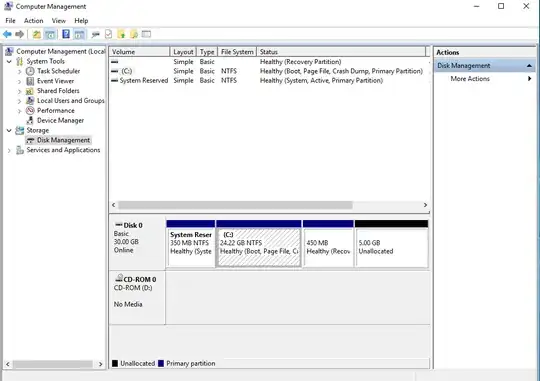This screenshot has height=381, width=540.
Task: Click the gray Forward arrow in toolbar
Action: coord(20,34)
